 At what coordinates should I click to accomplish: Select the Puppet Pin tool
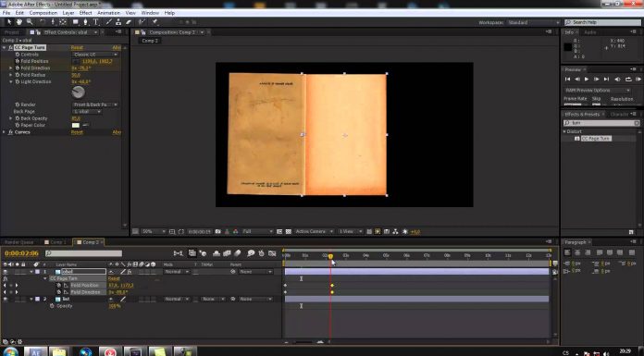(x=155, y=22)
